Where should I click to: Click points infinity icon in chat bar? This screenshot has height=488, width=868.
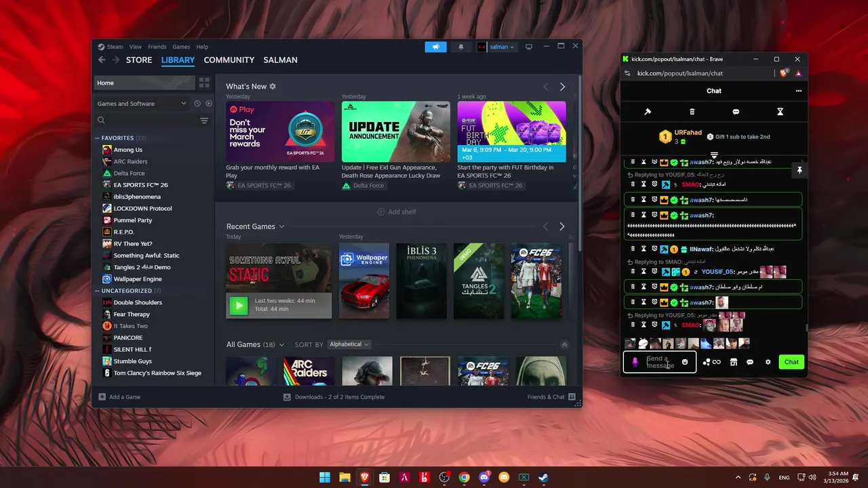pyautogui.click(x=716, y=362)
